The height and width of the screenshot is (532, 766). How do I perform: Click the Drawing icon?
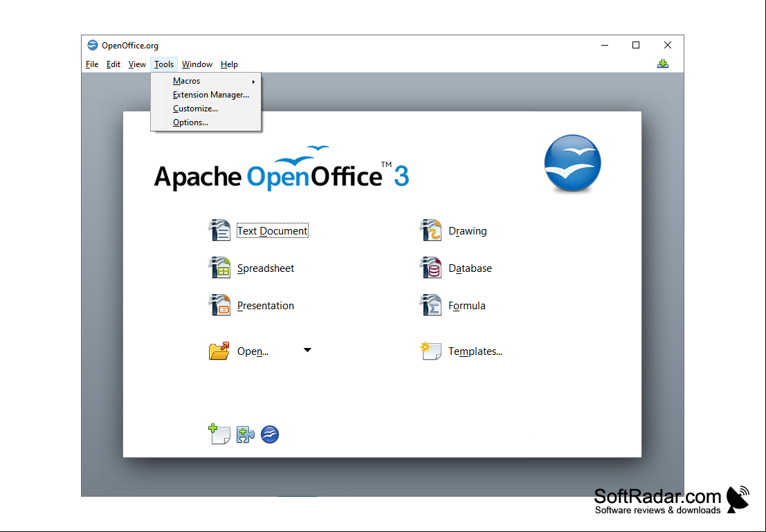(x=430, y=230)
